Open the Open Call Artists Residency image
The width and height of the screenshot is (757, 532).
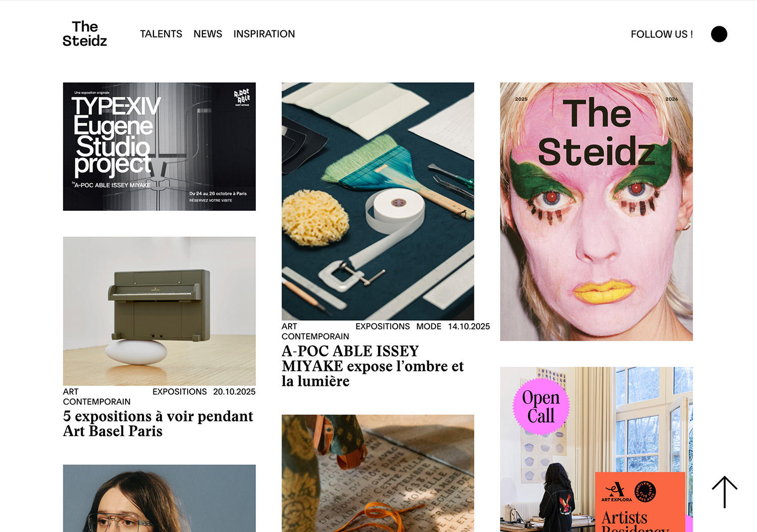coord(597,449)
